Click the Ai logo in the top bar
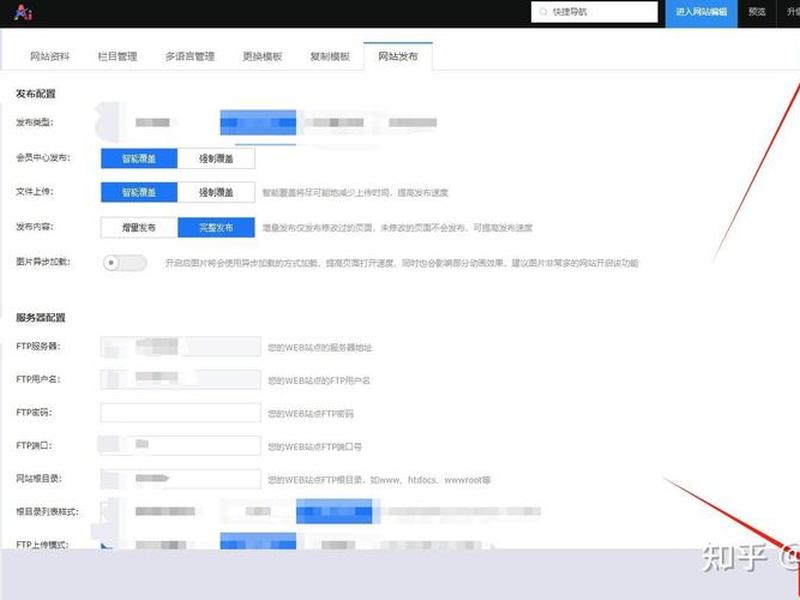Screen dimensions: 800x600 [x=23, y=12]
